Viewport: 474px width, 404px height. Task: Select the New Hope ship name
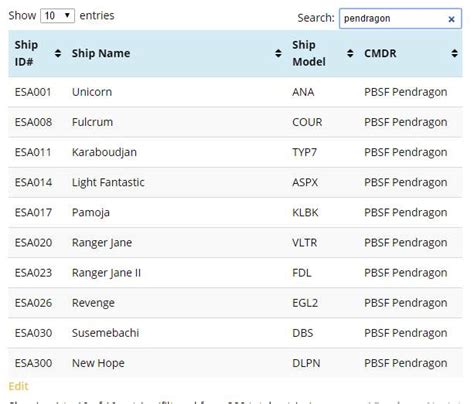(x=98, y=363)
